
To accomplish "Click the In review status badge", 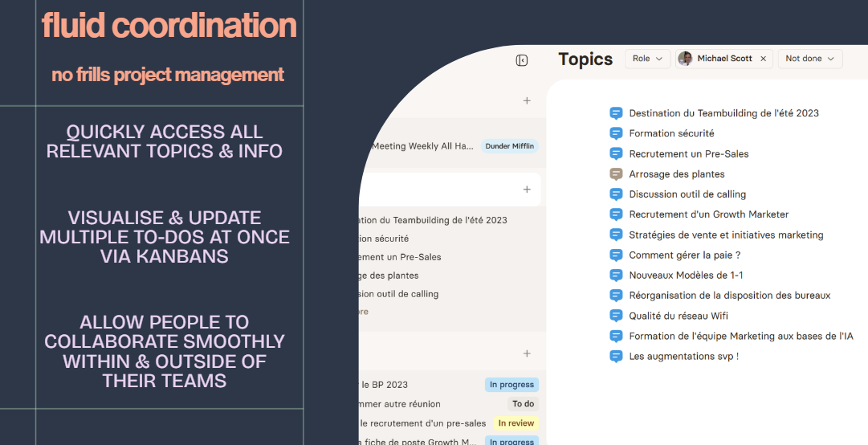I will tap(514, 423).
